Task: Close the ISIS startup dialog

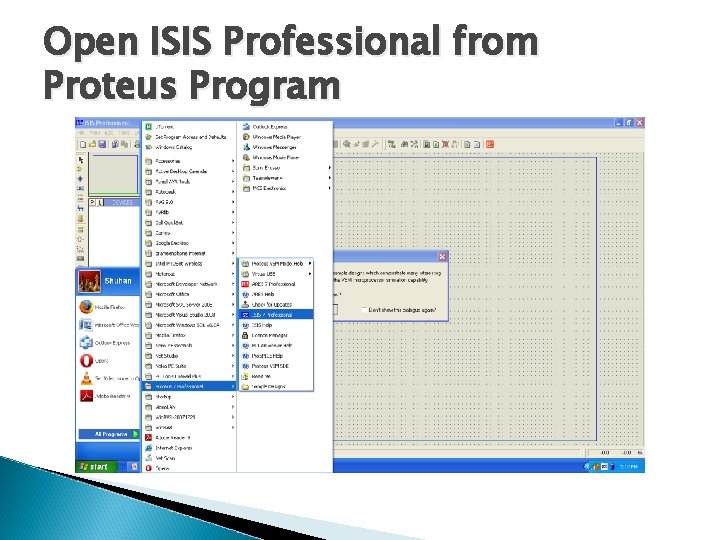Action: click(442, 257)
